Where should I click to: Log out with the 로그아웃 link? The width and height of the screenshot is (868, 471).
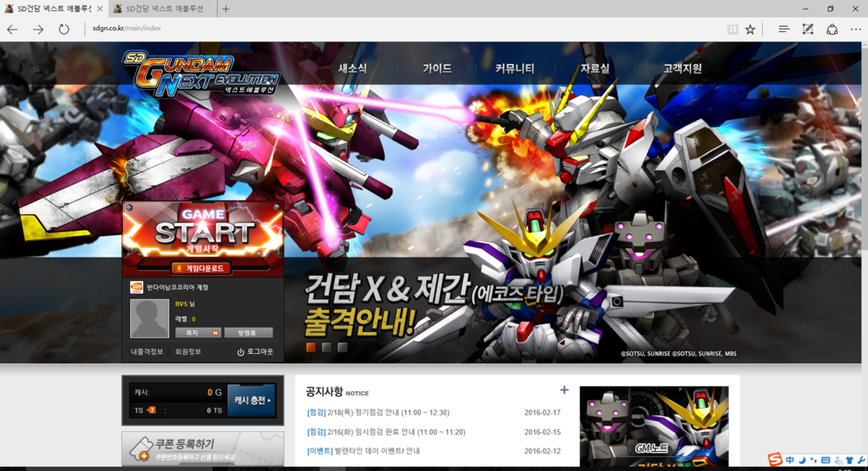255,352
